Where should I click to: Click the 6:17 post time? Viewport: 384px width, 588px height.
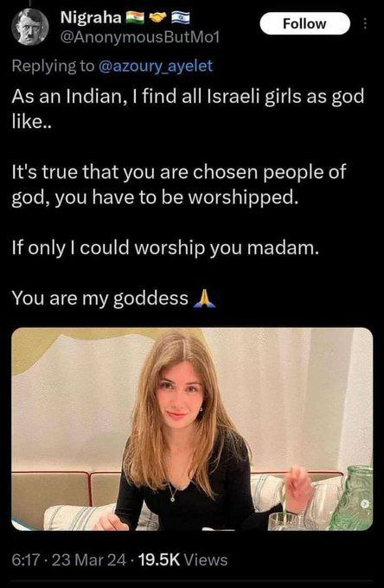coord(25,559)
